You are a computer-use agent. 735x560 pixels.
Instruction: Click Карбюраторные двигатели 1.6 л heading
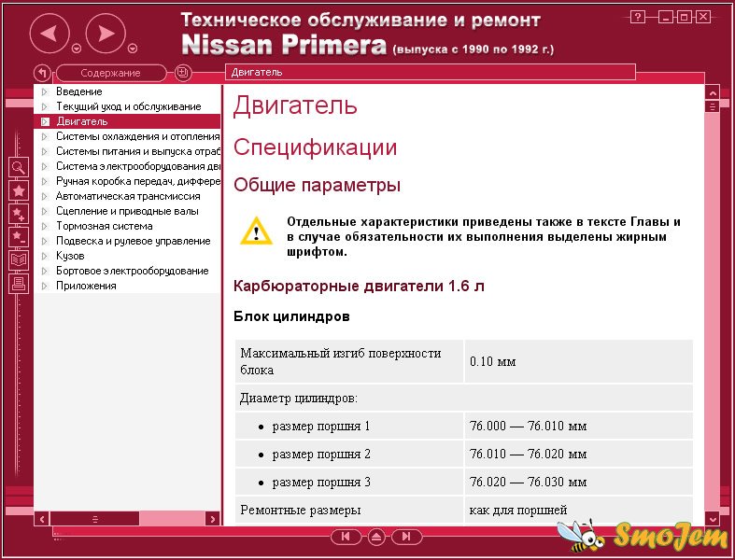coord(359,286)
